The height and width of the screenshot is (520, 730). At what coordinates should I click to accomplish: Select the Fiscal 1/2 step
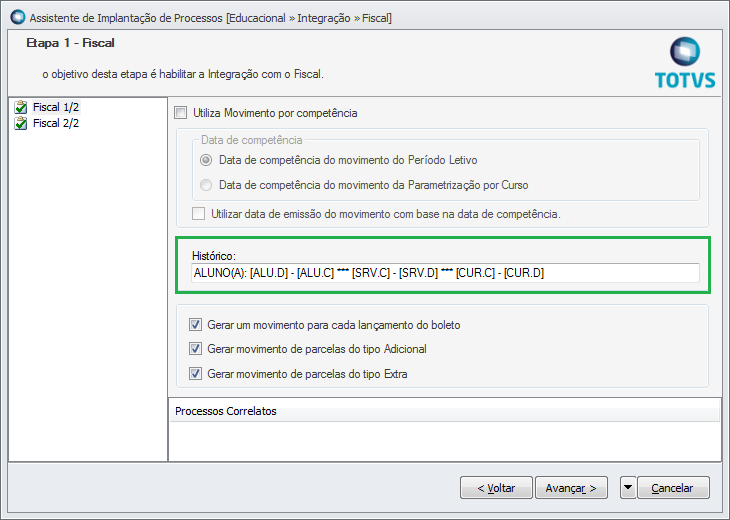[x=56, y=107]
